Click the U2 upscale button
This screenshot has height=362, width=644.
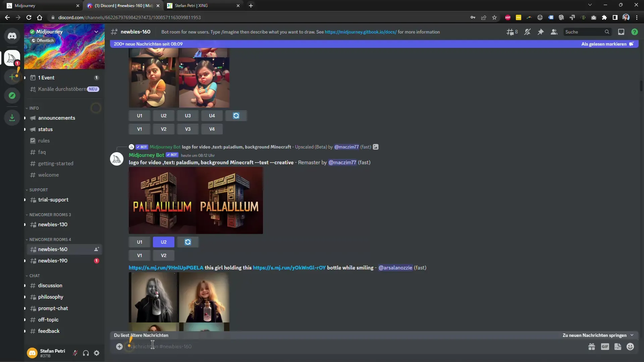(x=164, y=242)
